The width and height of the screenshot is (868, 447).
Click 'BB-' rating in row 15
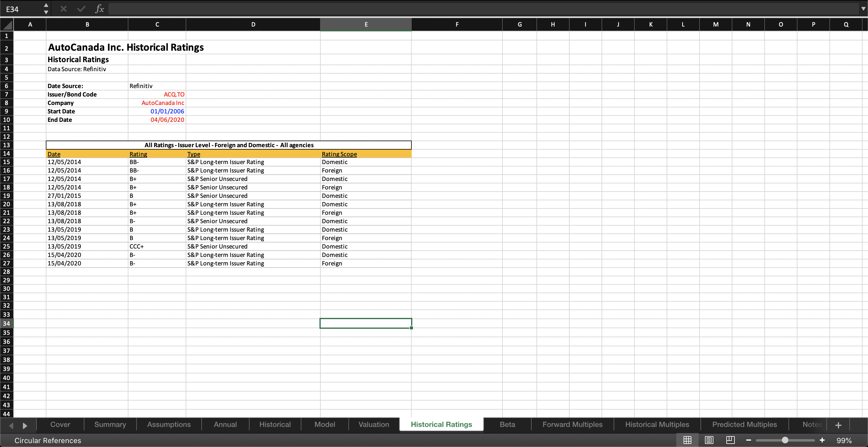(157, 162)
